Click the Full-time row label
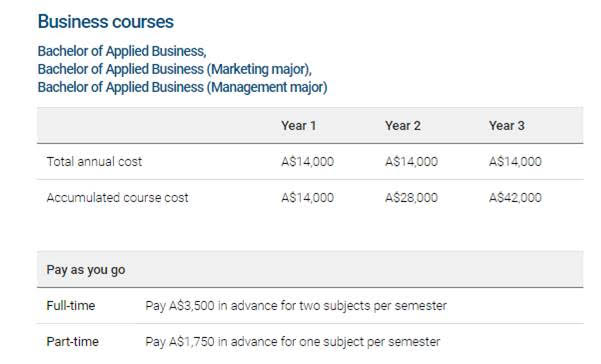The height and width of the screenshot is (364, 601). (x=71, y=306)
